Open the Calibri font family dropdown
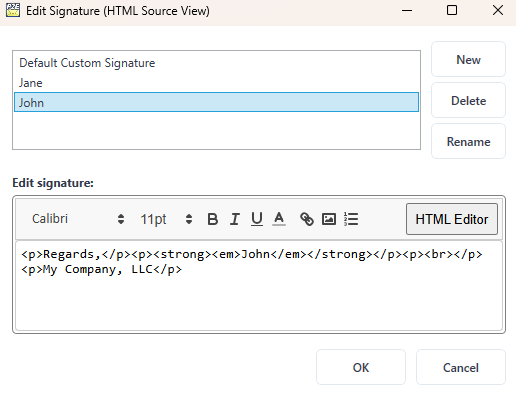The image size is (516, 394). [78, 219]
